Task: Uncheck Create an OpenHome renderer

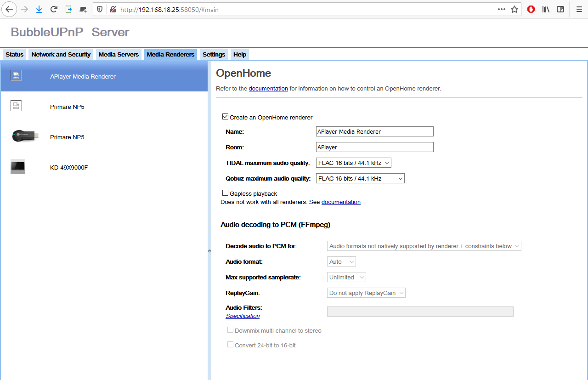Action: (x=225, y=117)
